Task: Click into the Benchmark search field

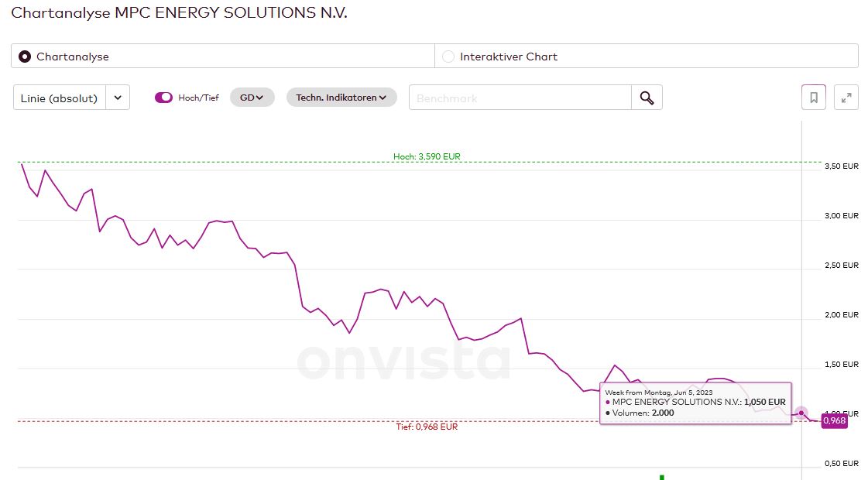Action: coord(520,98)
